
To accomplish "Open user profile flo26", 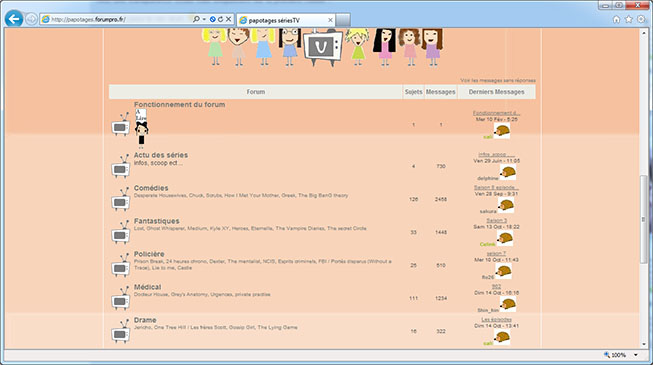I will pyautogui.click(x=488, y=277).
